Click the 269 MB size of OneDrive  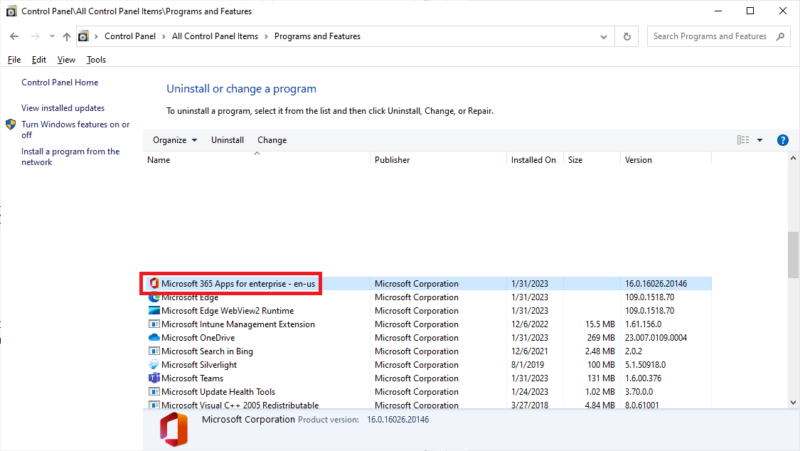pos(601,338)
